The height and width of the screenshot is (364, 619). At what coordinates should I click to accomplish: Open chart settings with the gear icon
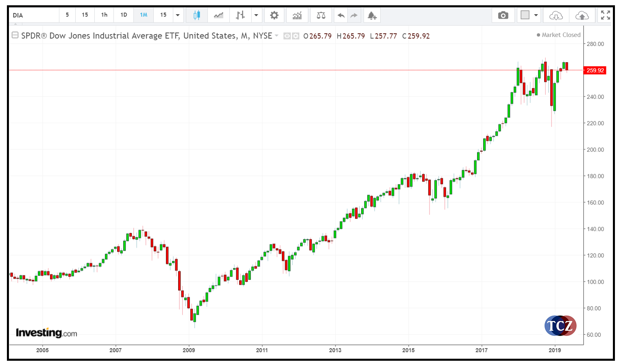point(274,15)
